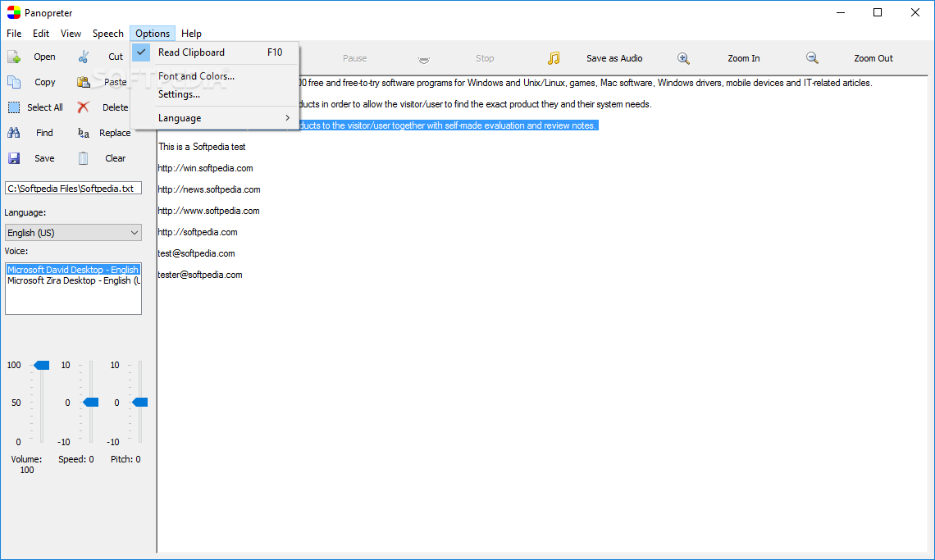Click the Replace label
The width and height of the screenshot is (935, 560).
115,133
